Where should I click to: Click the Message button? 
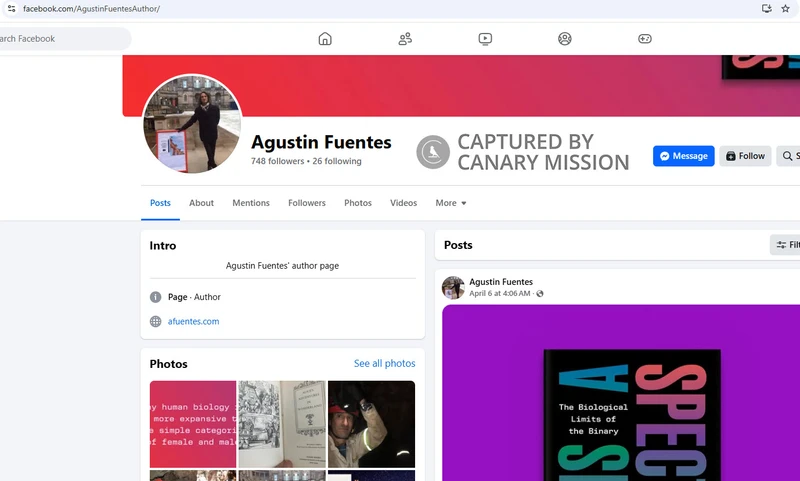coord(684,156)
